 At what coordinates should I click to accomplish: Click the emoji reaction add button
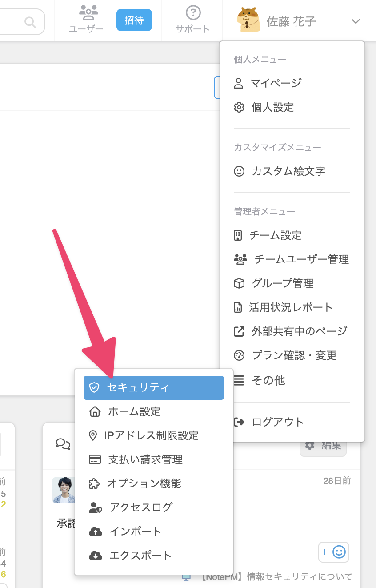click(333, 552)
